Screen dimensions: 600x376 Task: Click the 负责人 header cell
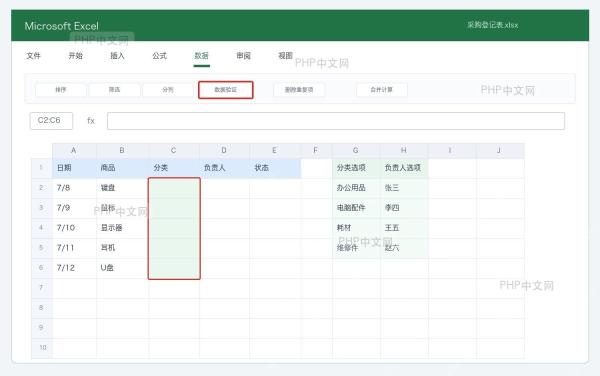[224, 168]
